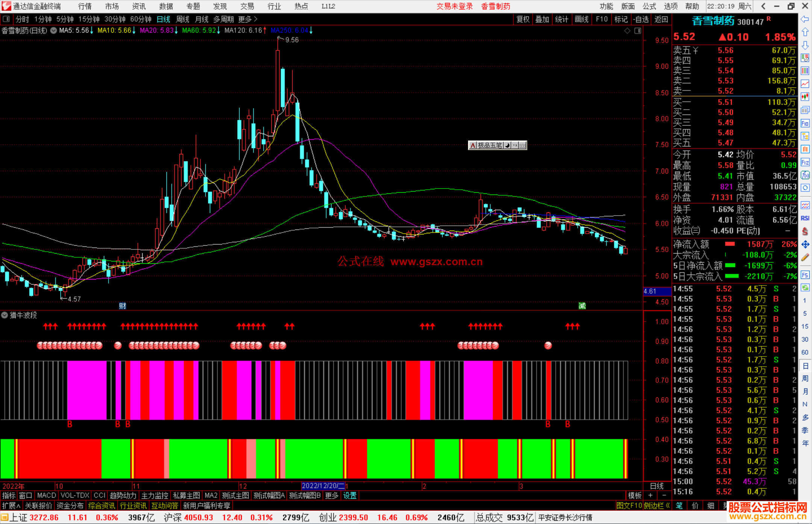This screenshot has width=812, height=524.
Task: Click the F12 trading sidebar icon
Action: [x=805, y=162]
